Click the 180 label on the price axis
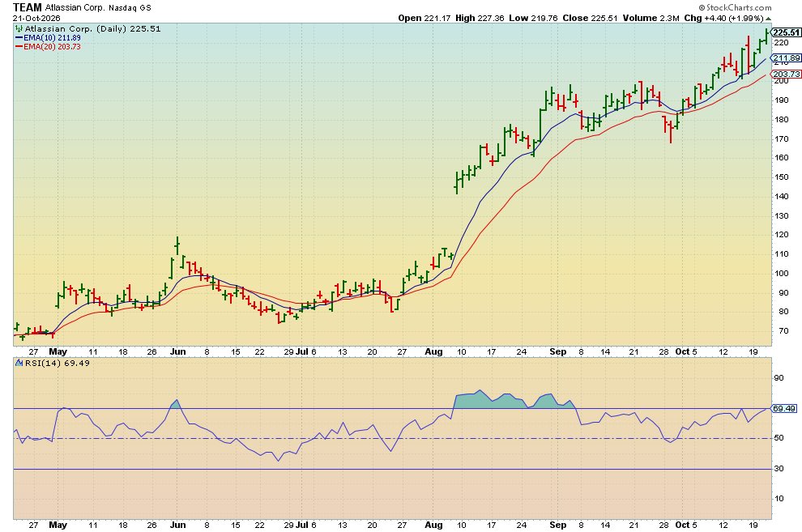 pyautogui.click(x=781, y=119)
